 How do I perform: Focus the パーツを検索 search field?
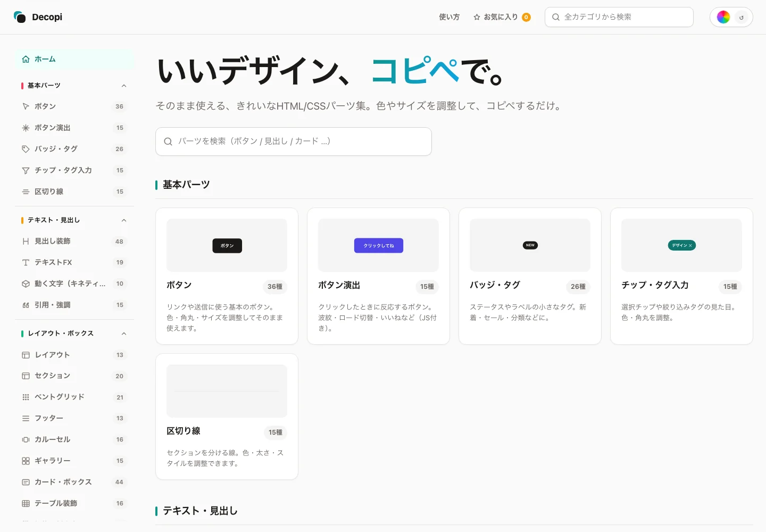[x=294, y=142]
